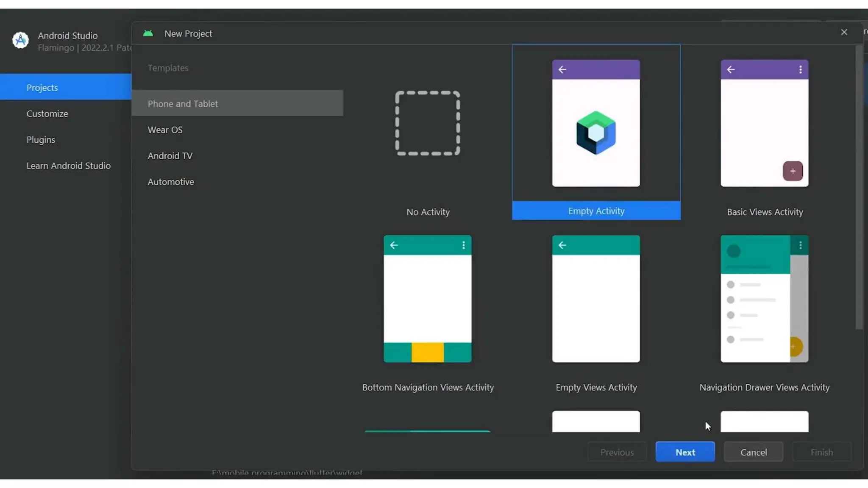Close the New Project dialog
Screen dimensions: 868x488
[844, 32]
